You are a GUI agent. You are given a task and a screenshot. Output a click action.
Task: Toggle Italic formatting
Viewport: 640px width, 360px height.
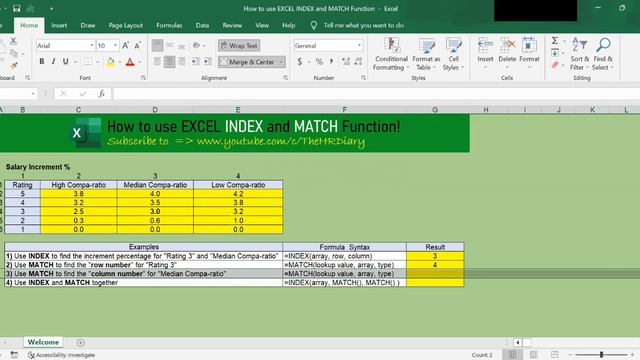tap(53, 62)
